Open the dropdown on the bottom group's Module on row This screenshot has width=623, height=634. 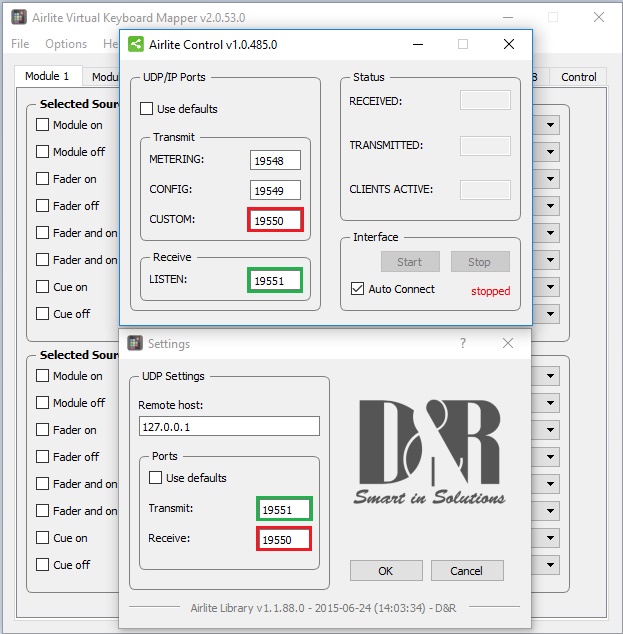point(551,377)
